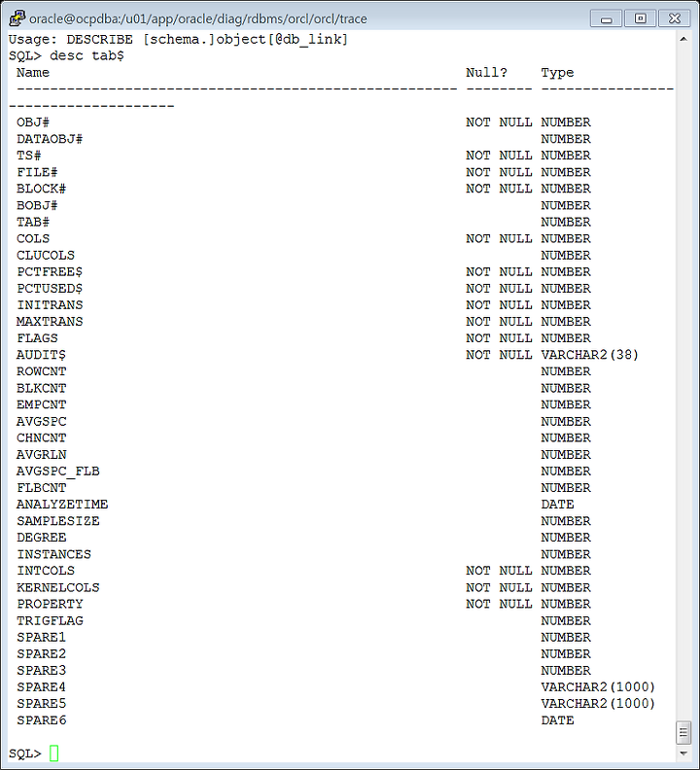Viewport: 700px width, 770px height.
Task: Click the DATE type of ANALYZETIME
Action: 557,505
